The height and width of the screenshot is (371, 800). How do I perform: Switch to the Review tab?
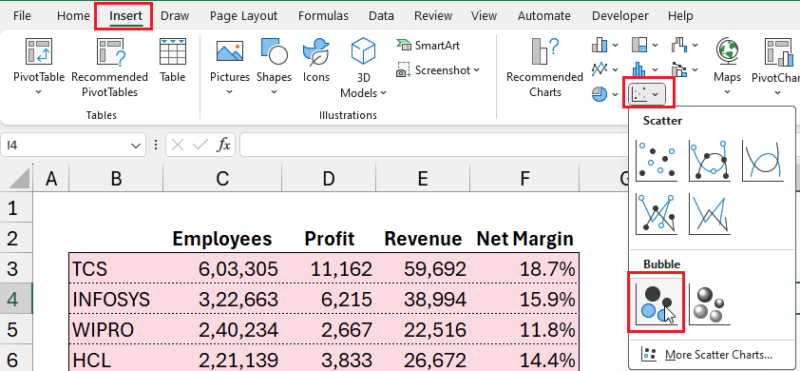tap(433, 16)
